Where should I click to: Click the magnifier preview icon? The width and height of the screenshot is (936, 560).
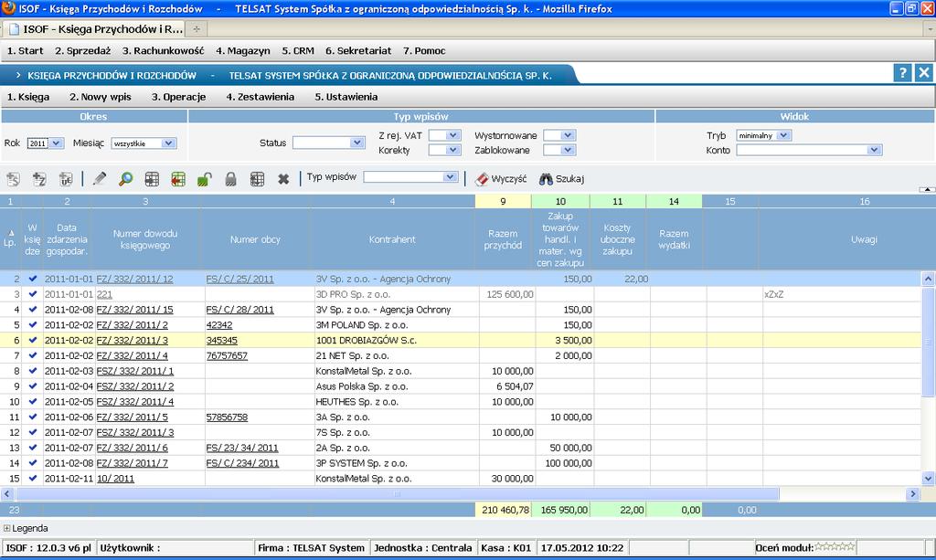click(x=126, y=179)
